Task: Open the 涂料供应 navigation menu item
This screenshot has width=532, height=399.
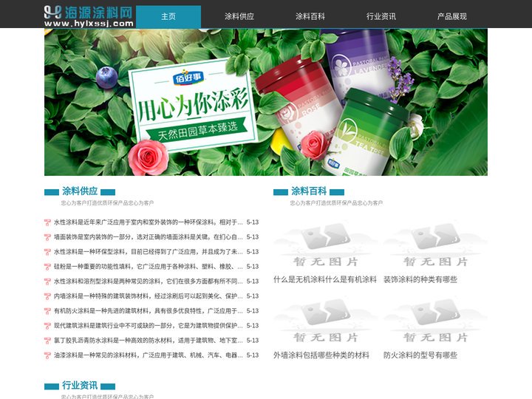Action: point(239,16)
